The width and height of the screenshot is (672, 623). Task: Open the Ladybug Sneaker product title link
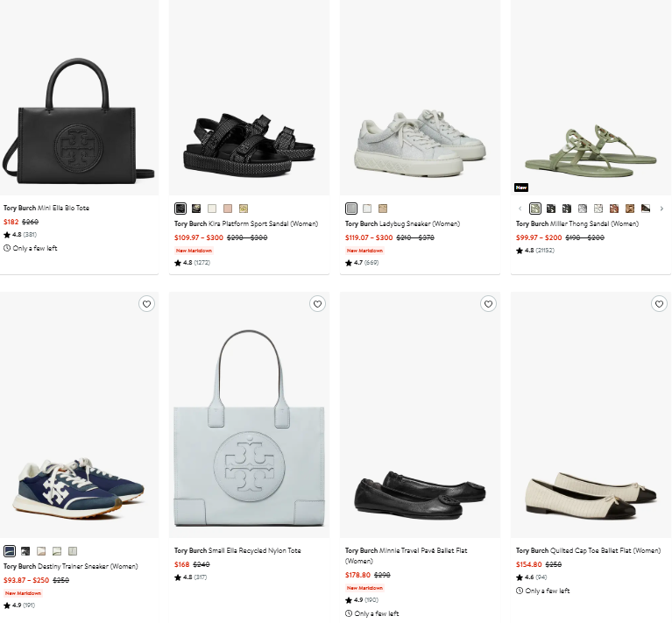click(x=404, y=224)
